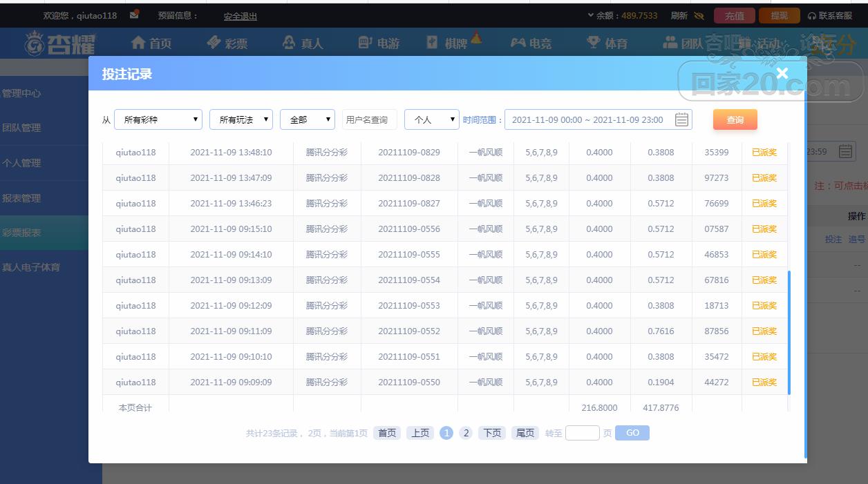Click the 安全退出 logout link
This screenshot has width=868, height=484.
(240, 16)
